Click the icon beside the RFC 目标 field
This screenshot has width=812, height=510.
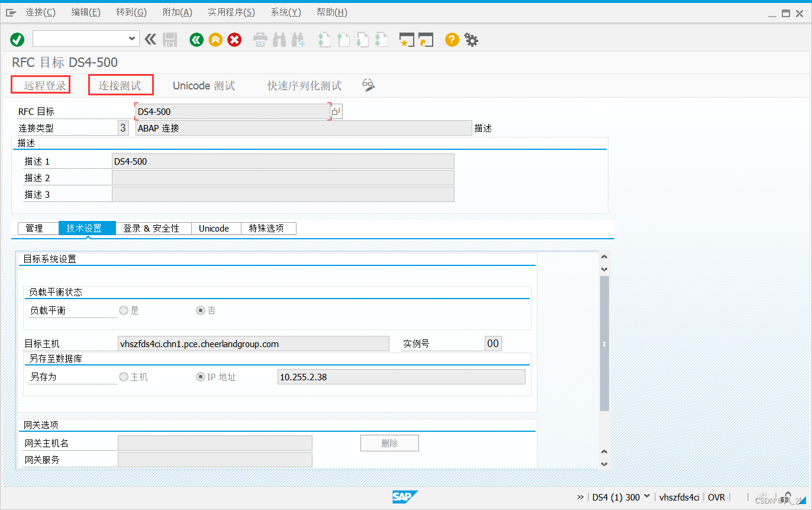[x=337, y=111]
